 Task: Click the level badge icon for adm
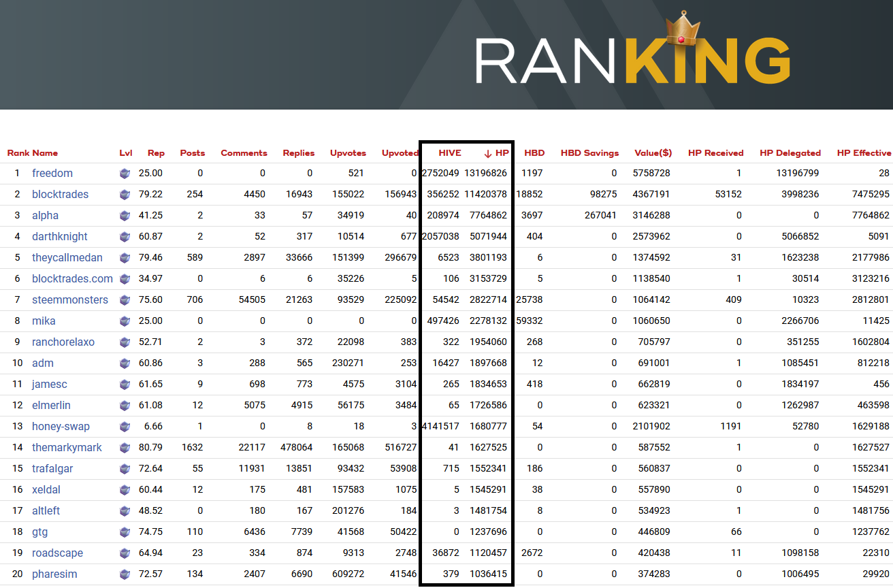(x=125, y=363)
